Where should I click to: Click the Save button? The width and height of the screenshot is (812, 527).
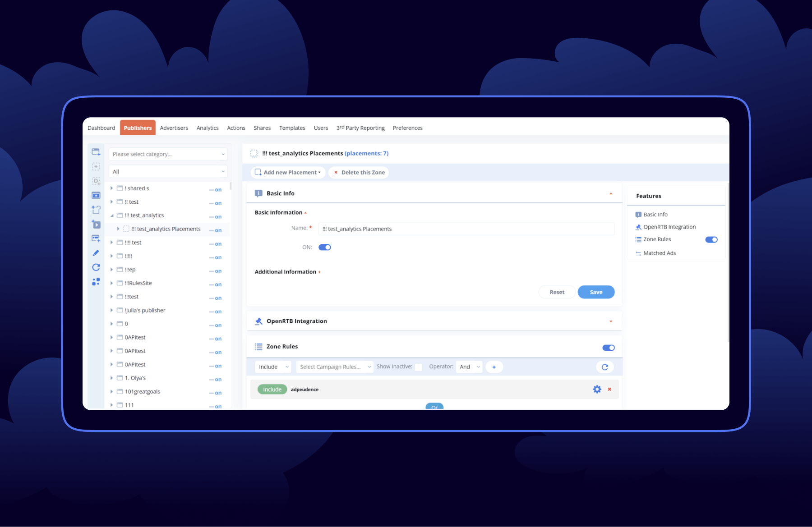(x=596, y=292)
